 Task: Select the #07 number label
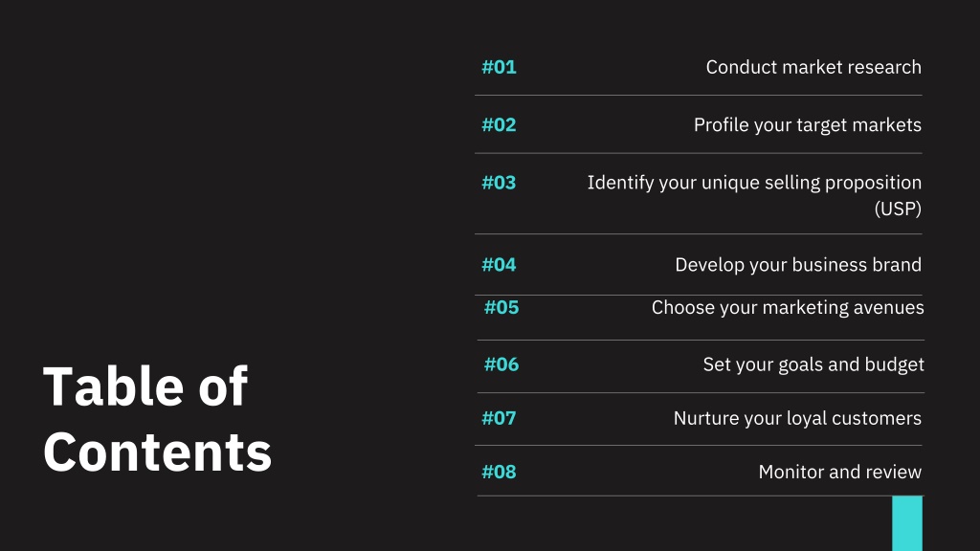[499, 418]
